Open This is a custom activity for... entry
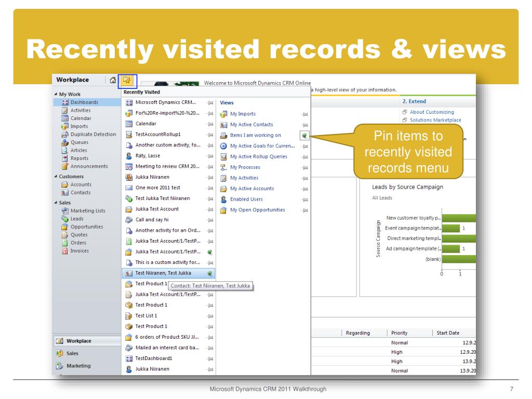Screen dimensions: 532x399 [168, 262]
